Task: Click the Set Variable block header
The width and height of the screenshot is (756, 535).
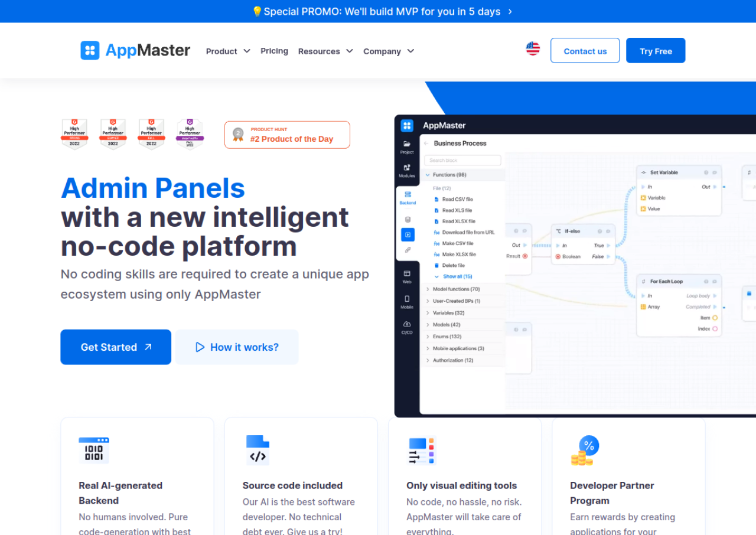Action: pyautogui.click(x=679, y=172)
